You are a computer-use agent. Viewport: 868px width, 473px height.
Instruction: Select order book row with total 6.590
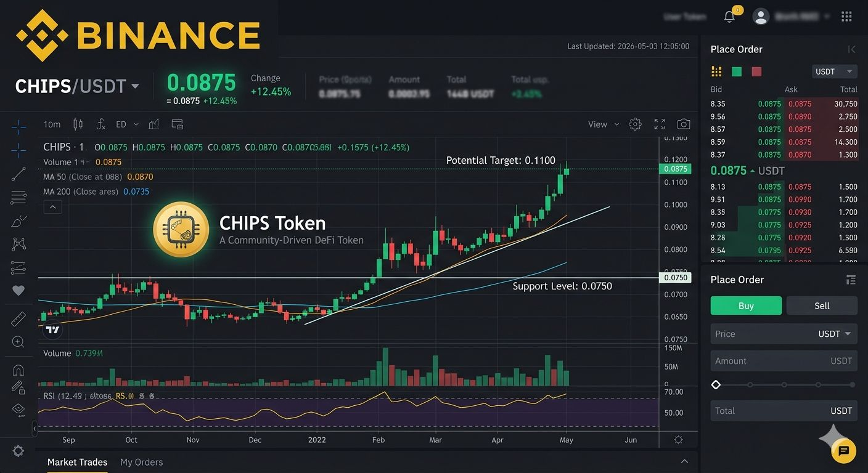point(784,251)
